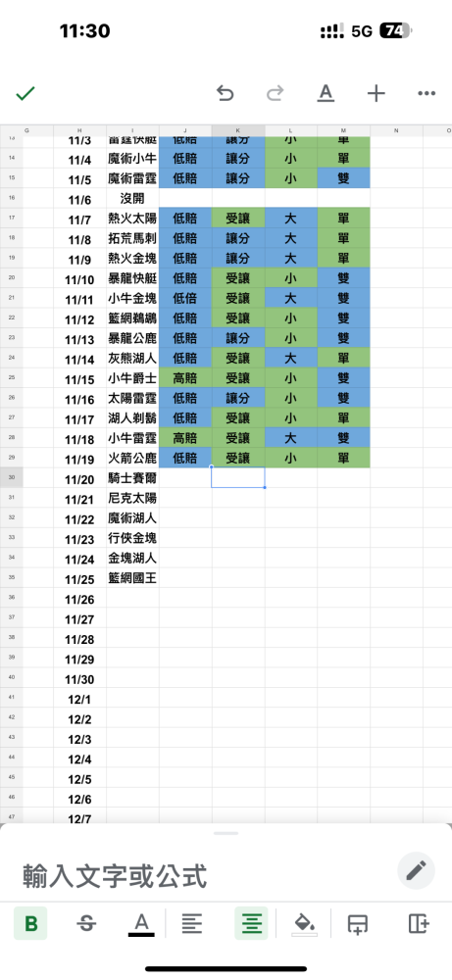Select the date cell 11/13

pyautogui.click(x=80, y=339)
